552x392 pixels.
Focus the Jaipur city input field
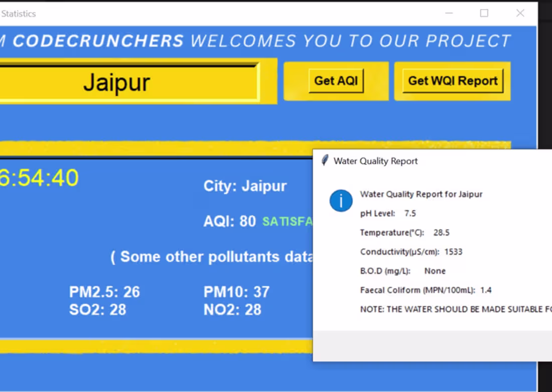pos(129,83)
